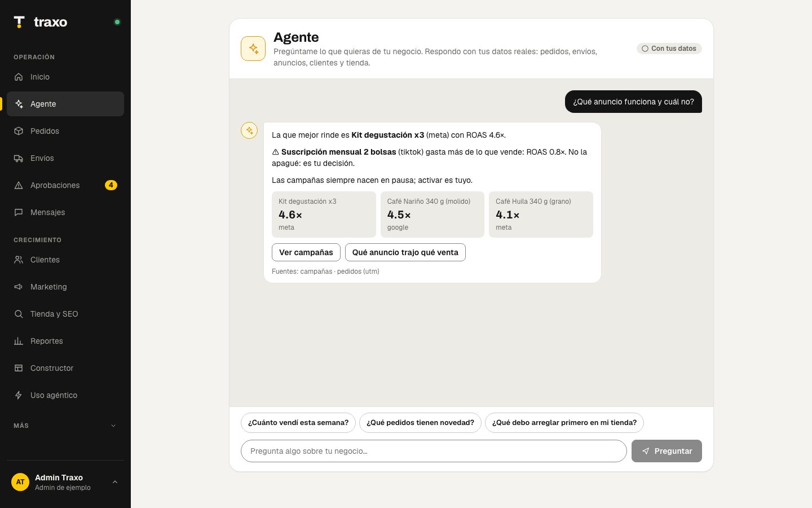This screenshot has height=508, width=812.
Task: Go to the Pedidos menu item
Action: click(x=65, y=131)
